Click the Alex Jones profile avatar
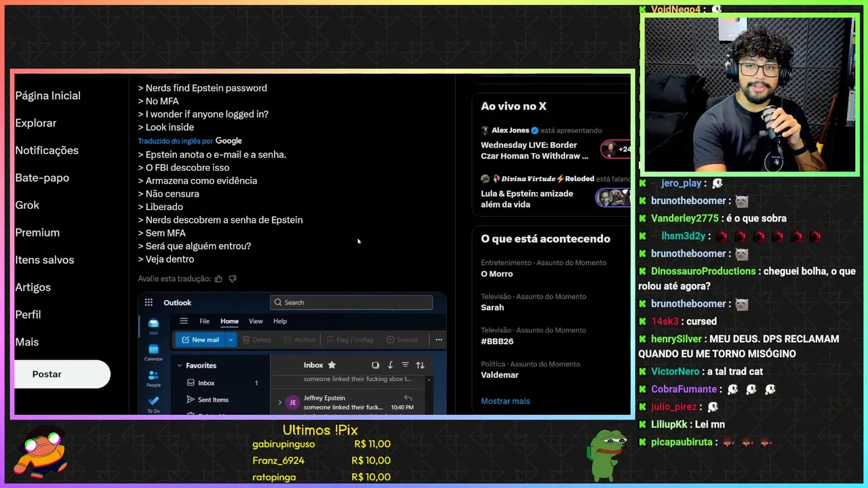Viewport: 868px width, 488px height. click(x=485, y=130)
